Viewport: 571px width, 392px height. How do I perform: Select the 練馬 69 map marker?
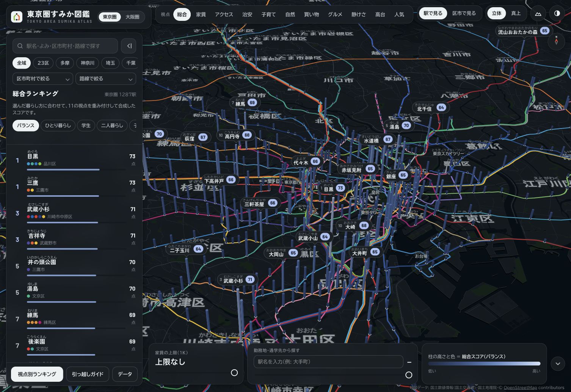[245, 103]
